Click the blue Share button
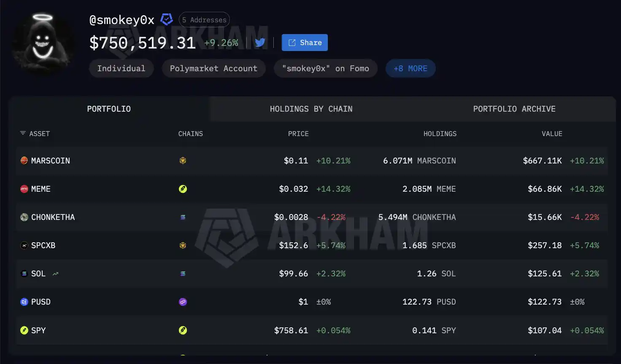 (305, 43)
